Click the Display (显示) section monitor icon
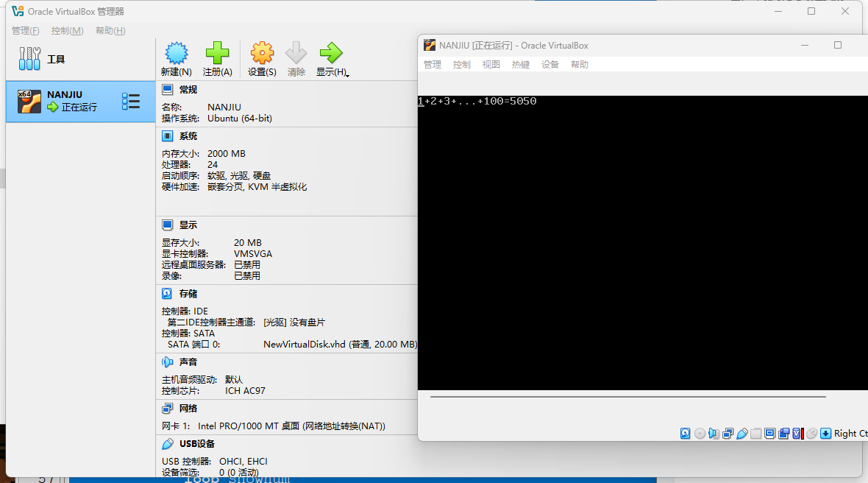 coord(167,225)
